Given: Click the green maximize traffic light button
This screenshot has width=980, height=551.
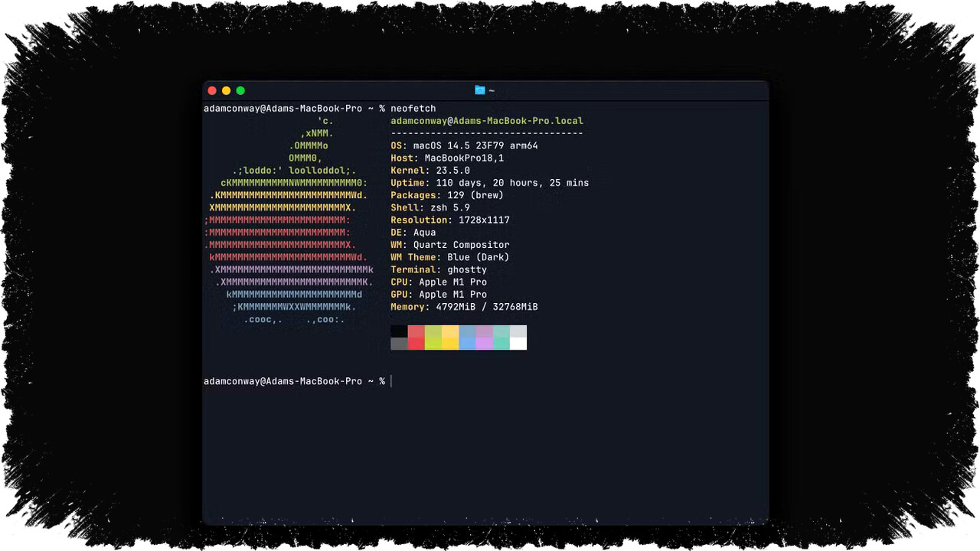Looking at the screenshot, I should (x=240, y=90).
